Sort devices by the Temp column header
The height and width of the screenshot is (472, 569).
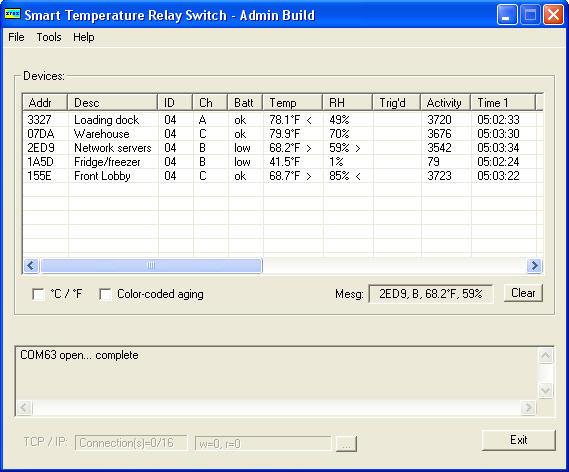coord(292,103)
